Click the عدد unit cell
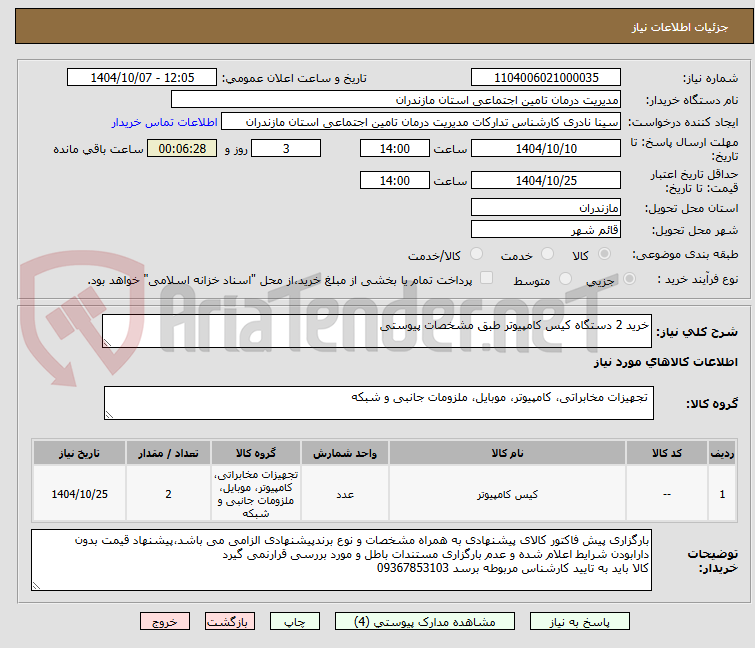The width and height of the screenshot is (755, 648). [x=345, y=494]
